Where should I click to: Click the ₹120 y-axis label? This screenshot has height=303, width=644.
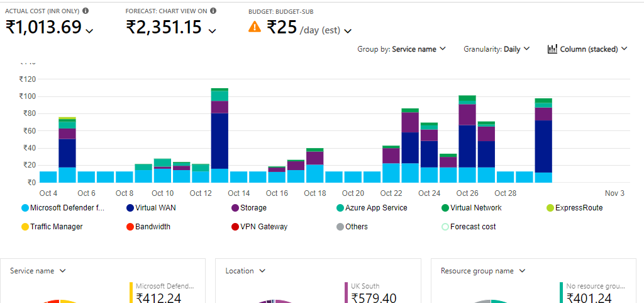click(x=28, y=79)
